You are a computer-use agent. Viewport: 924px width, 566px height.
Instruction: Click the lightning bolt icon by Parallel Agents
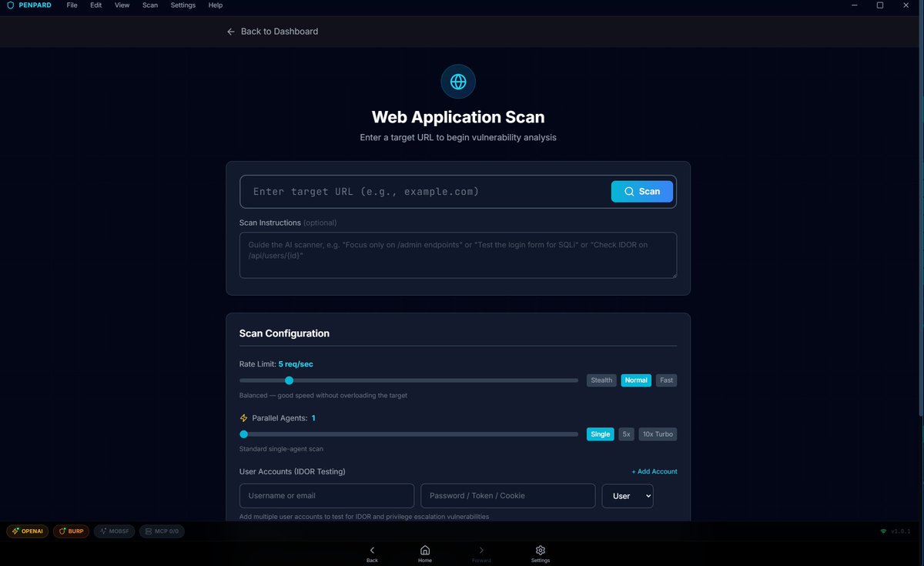(244, 418)
